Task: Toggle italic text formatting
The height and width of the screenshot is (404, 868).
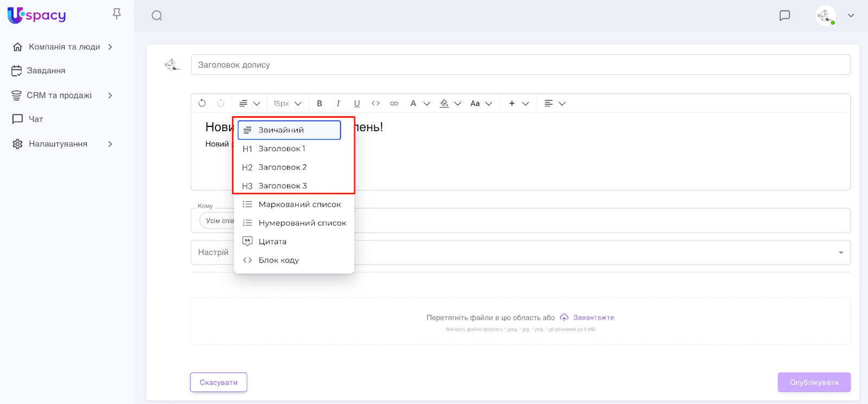Action: tap(338, 104)
